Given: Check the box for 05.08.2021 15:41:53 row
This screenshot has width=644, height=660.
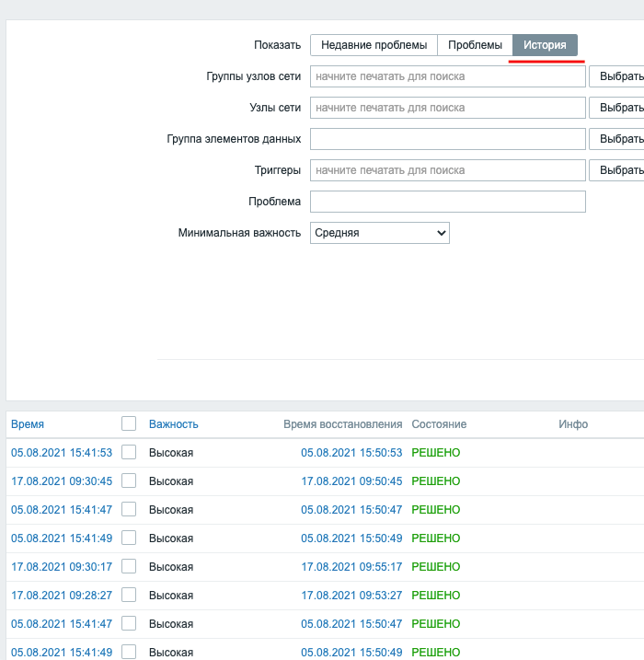Looking at the screenshot, I should [x=129, y=452].
